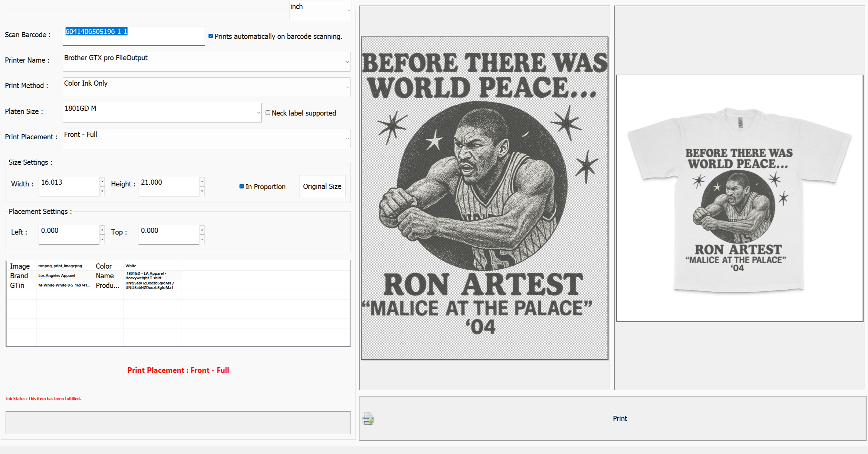
Task: Expand the Print Method dropdown
Action: tap(347, 87)
